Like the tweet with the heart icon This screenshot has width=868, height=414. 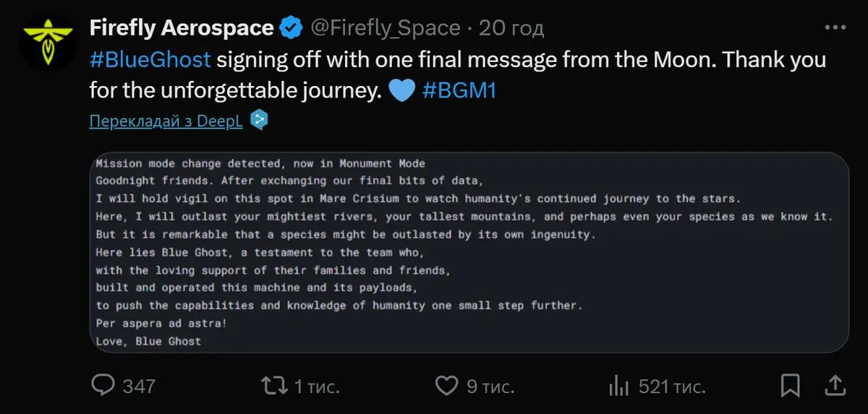[447, 386]
